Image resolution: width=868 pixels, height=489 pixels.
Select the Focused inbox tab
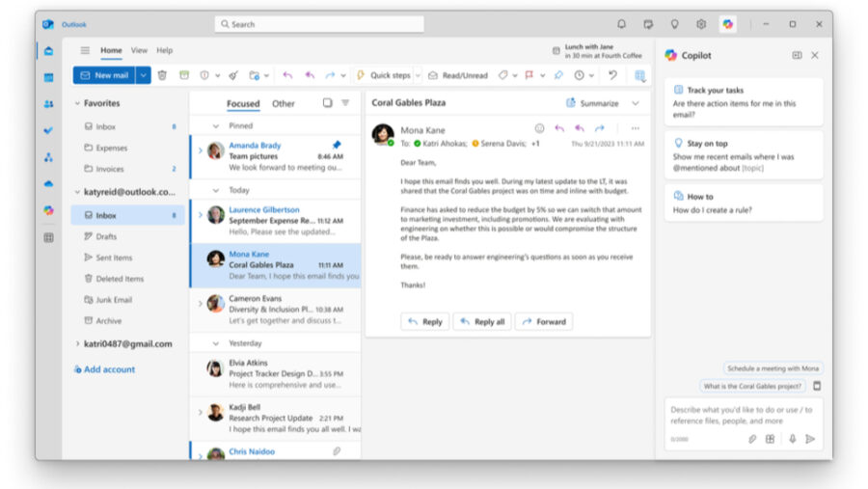243,103
